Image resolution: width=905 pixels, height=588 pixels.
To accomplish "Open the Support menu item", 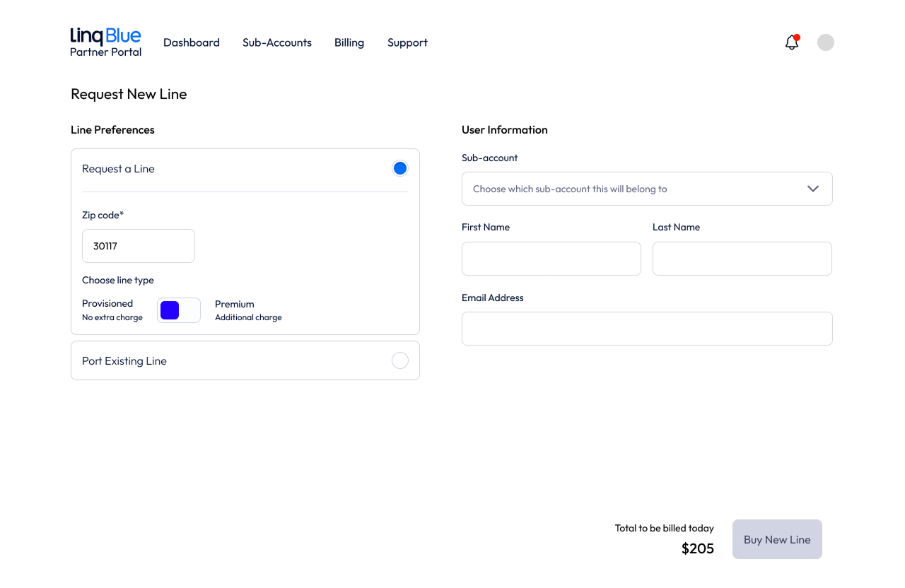I will point(407,42).
